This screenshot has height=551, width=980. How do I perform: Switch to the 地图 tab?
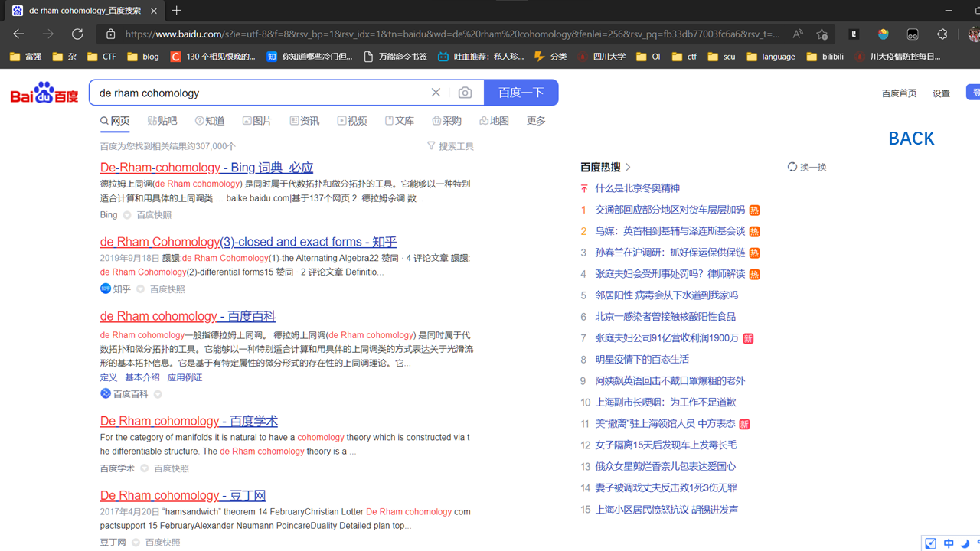tap(495, 121)
